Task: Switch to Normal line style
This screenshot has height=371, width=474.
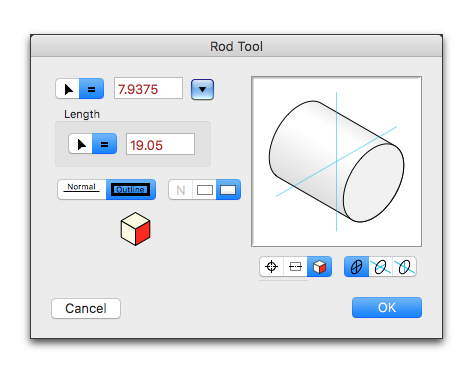Action: point(82,190)
